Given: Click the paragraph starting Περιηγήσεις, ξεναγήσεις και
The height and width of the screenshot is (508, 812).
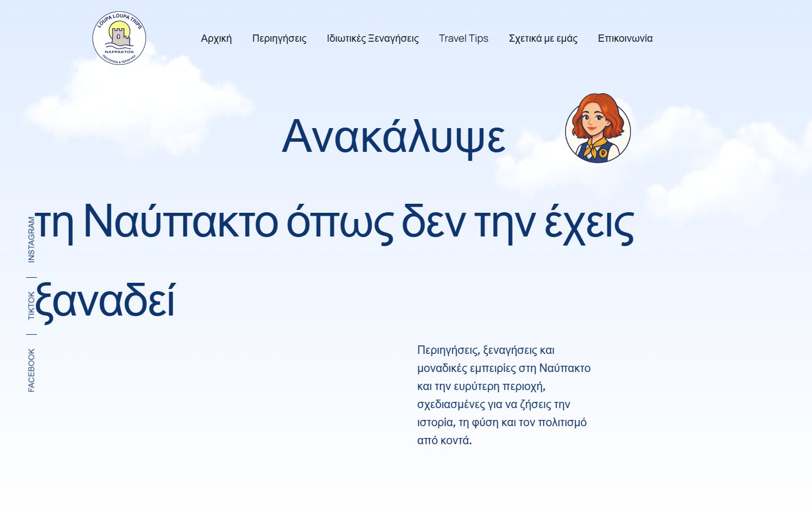Looking at the screenshot, I should [504, 395].
